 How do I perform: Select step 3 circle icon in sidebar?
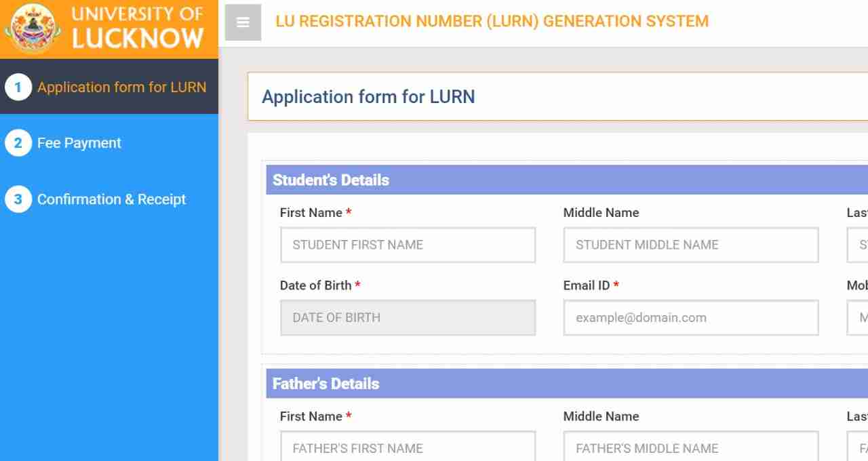pos(18,199)
